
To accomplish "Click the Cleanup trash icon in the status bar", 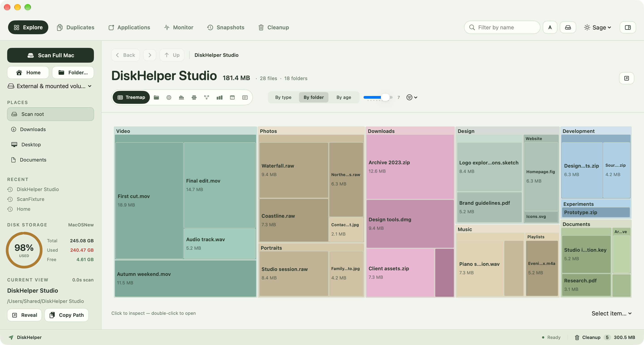I will pyautogui.click(x=577, y=337).
